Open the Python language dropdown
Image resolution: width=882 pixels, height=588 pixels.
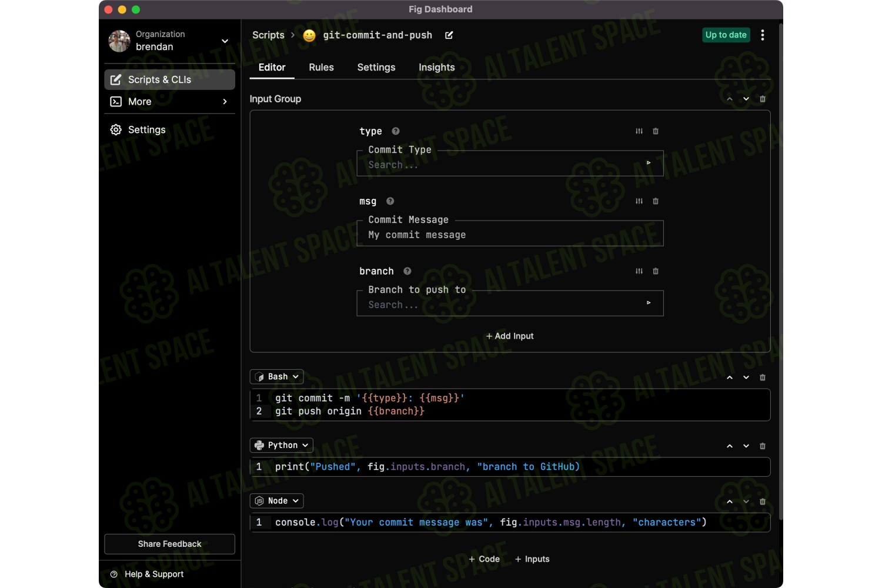pyautogui.click(x=282, y=446)
